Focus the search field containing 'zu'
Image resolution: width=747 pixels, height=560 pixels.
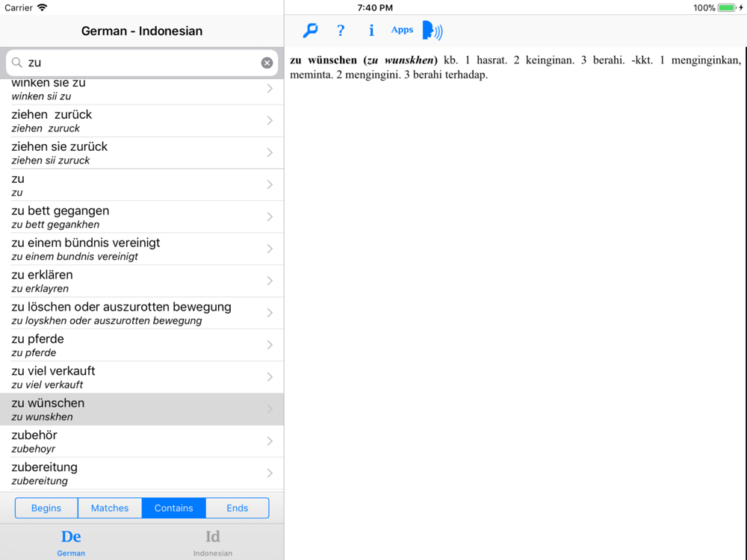point(142,63)
